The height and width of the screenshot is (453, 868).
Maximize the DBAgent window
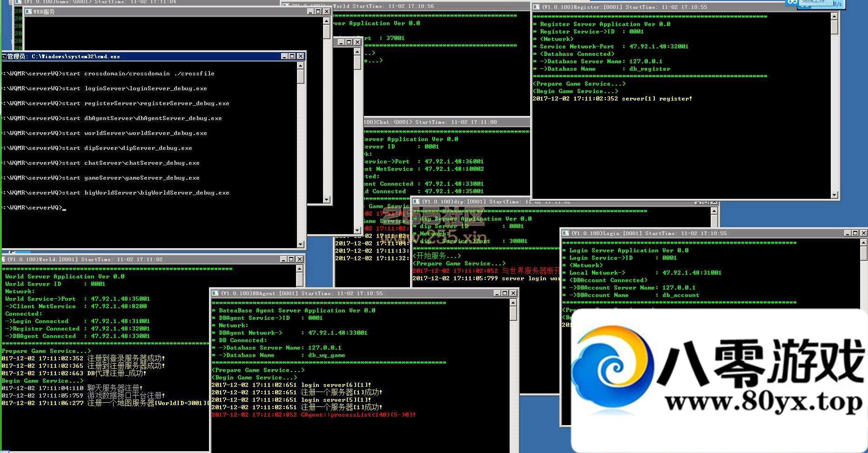(x=505, y=293)
